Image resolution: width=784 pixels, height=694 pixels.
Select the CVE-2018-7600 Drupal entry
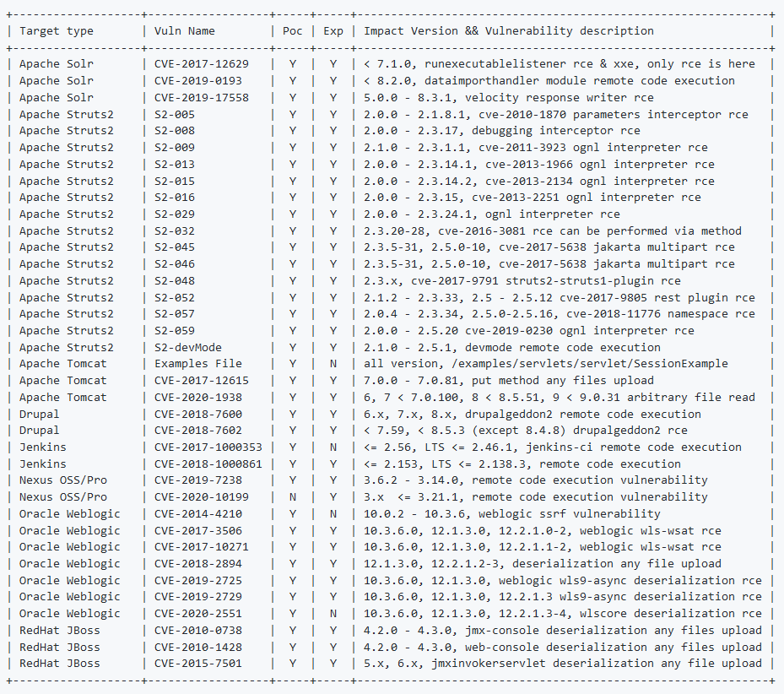coord(198,415)
